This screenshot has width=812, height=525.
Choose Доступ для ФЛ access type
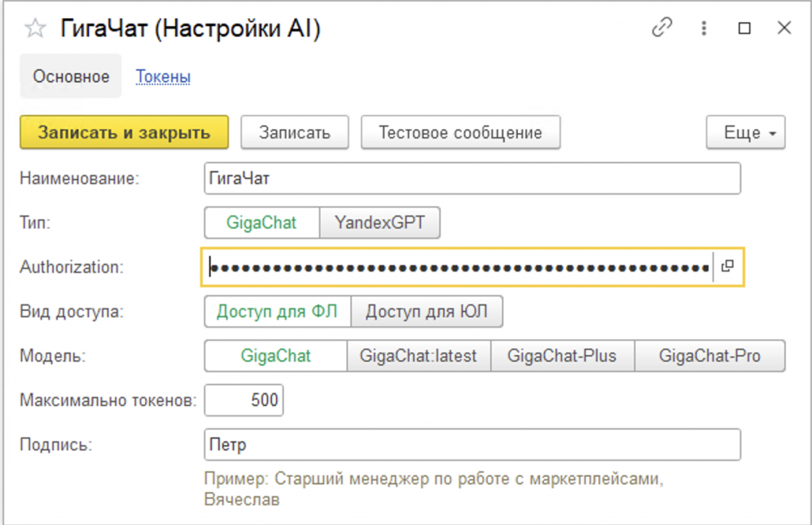(278, 312)
